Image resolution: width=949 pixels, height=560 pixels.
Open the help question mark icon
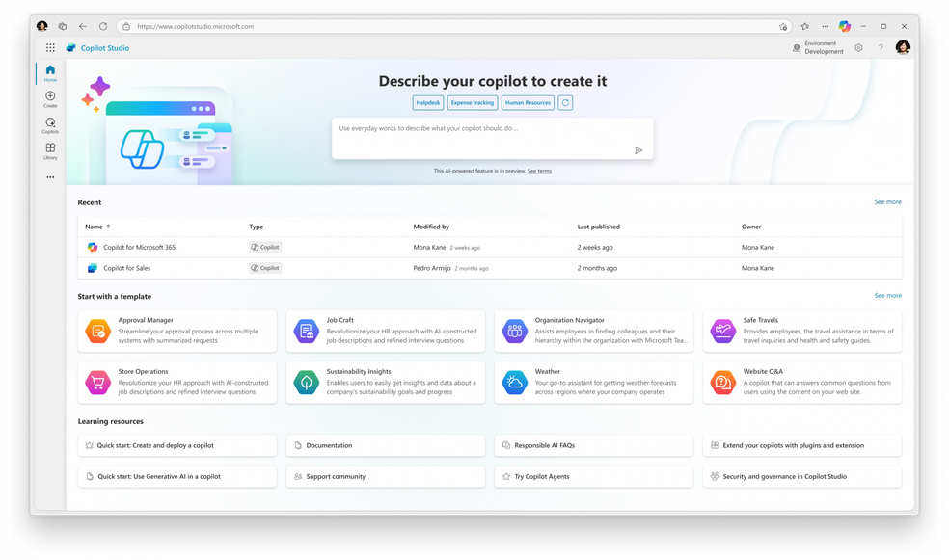tap(881, 47)
